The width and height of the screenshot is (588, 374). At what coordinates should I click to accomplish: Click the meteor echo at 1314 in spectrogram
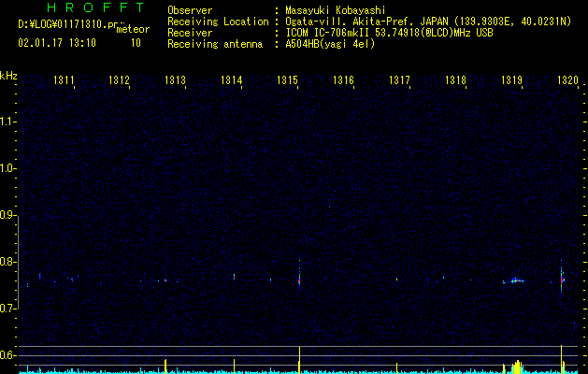coord(234,277)
